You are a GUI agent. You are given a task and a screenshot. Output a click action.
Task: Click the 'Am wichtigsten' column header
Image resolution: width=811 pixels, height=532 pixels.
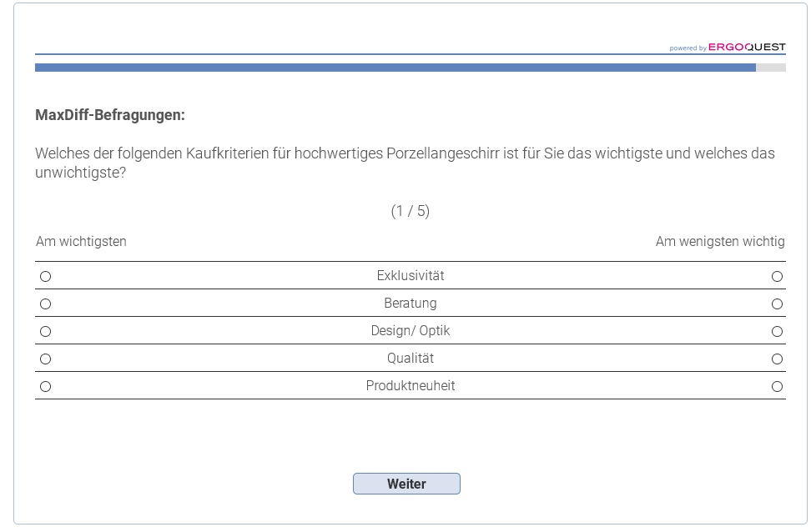pos(81,242)
